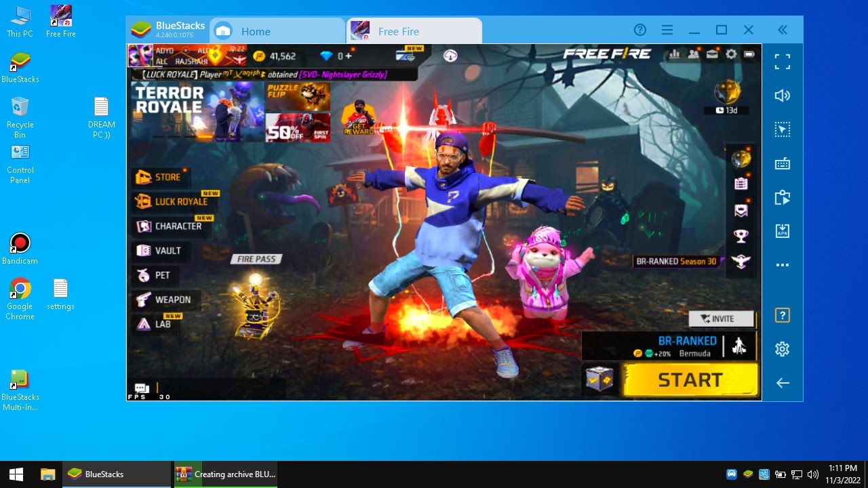
Task: Click the system tray volume icon
Action: (812, 474)
